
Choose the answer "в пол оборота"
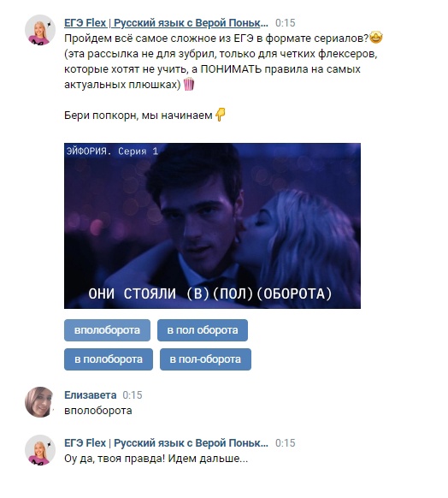203,330
